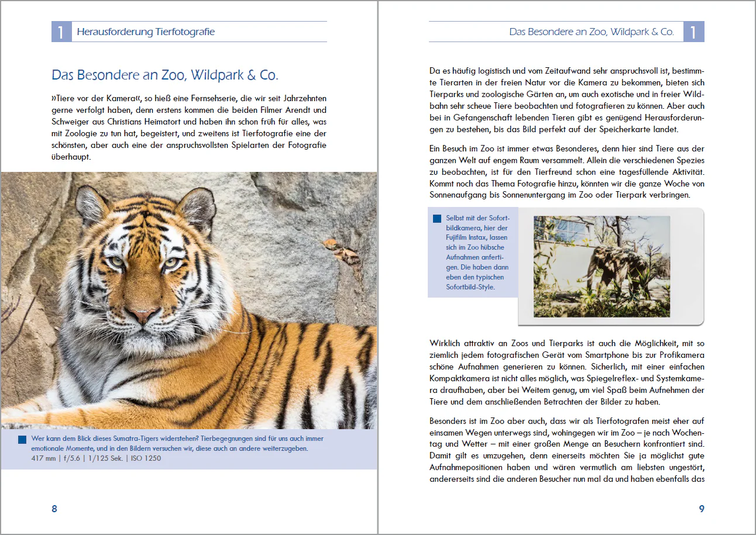Click the paragraph starting 'Besonders ist im Zoo'

[566, 450]
